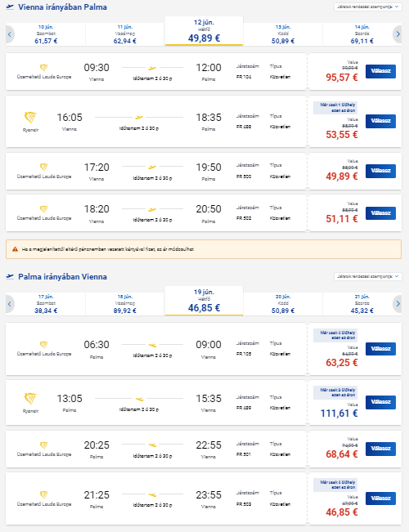The image size is (409, 532).
Task: Open the outbound flights sort dropdown
Action: [368, 7]
